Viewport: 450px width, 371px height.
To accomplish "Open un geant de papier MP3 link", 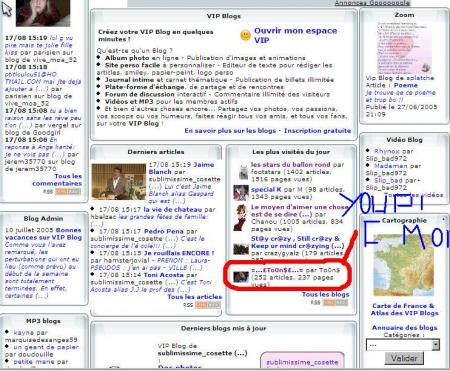I will 46,347.
